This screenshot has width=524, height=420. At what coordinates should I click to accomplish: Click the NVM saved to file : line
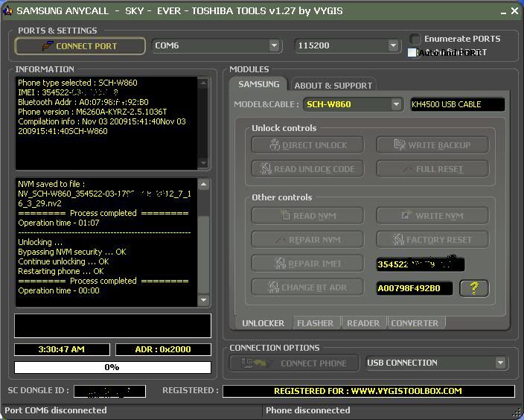tap(51, 184)
